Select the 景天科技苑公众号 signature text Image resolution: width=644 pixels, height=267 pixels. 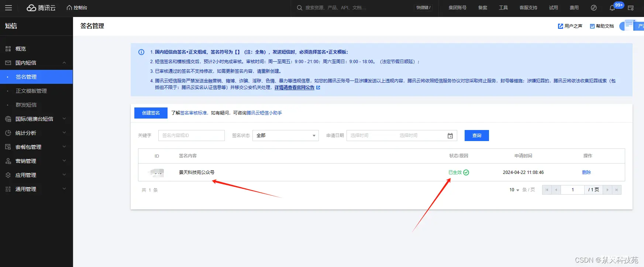coord(197,172)
